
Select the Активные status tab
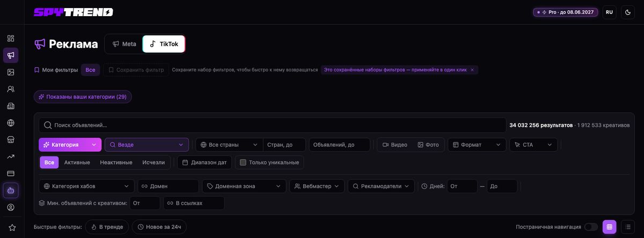(x=77, y=162)
